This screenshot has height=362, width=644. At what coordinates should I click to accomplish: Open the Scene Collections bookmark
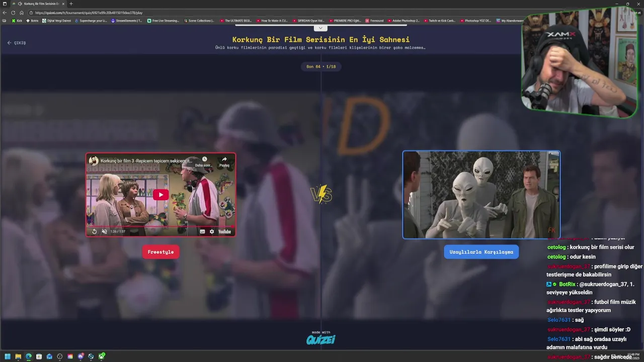(199, 21)
